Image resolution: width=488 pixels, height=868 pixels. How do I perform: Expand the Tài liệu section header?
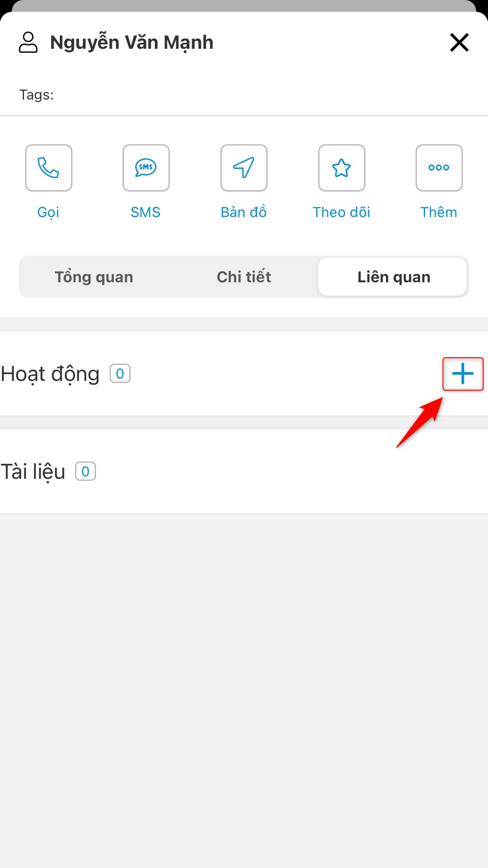pos(33,471)
